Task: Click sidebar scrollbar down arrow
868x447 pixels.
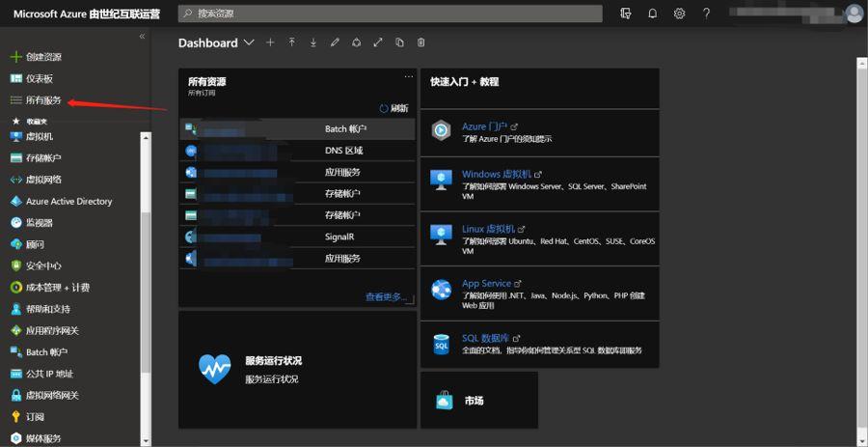Action: (x=146, y=441)
